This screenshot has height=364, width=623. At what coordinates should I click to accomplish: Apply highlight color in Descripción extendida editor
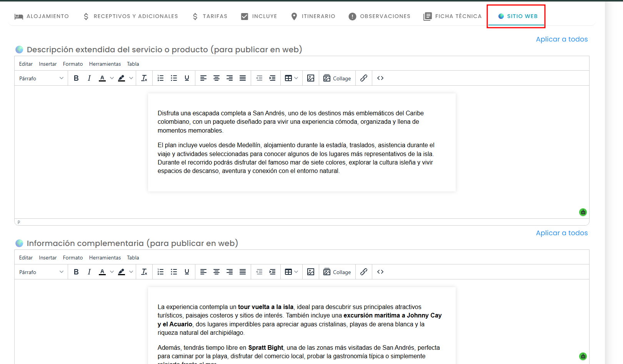(x=122, y=78)
